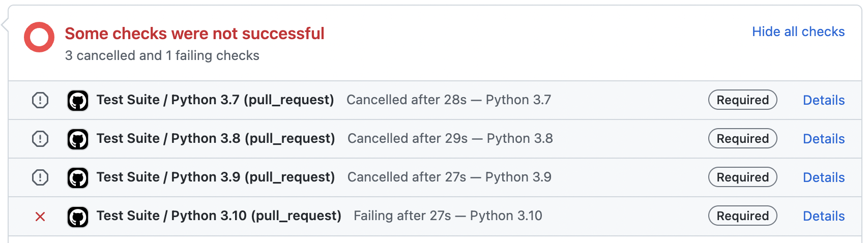Collapse the list with Hide all checks
The image size is (868, 243).
tap(798, 32)
